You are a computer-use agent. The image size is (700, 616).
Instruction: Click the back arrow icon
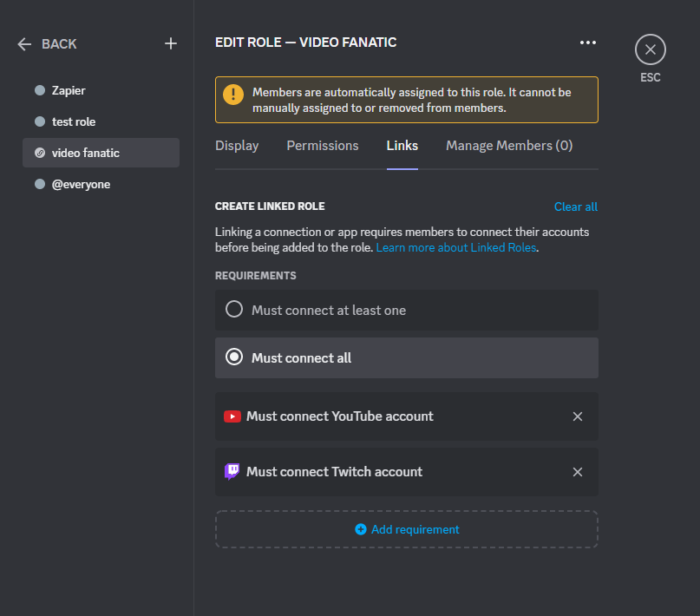coord(24,44)
